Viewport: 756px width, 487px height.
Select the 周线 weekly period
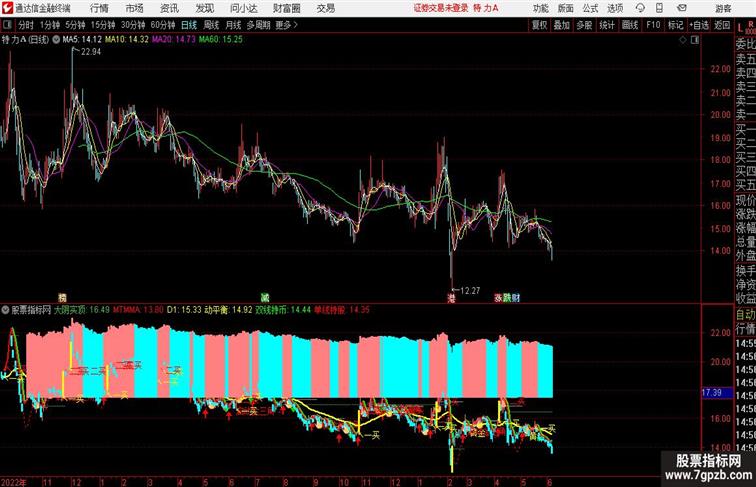tap(211, 25)
